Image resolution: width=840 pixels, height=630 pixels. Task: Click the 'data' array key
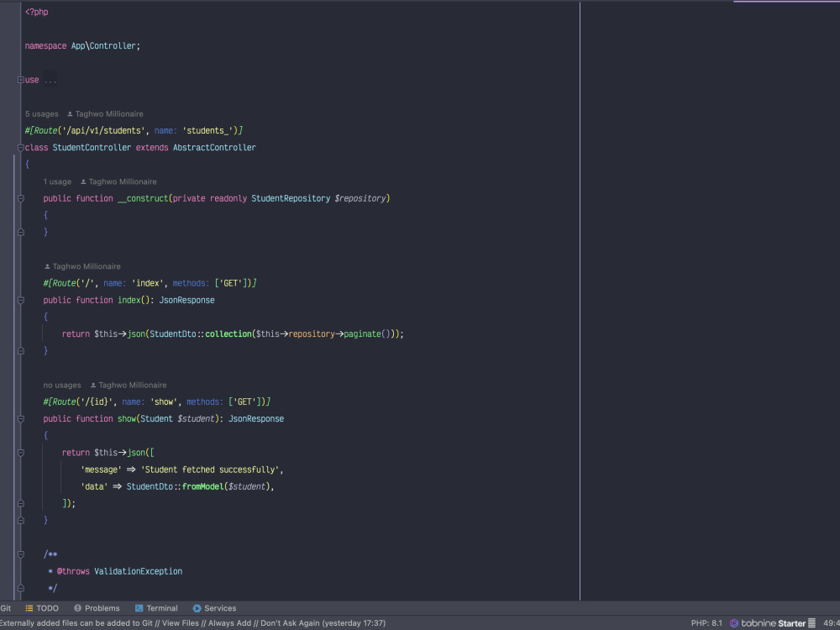[94, 486]
